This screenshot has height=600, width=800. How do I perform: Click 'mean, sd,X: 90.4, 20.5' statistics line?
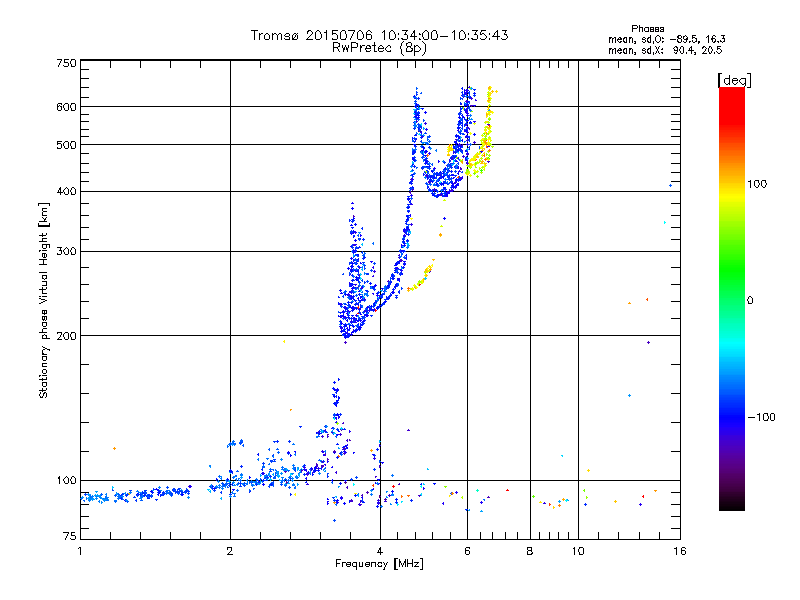665,50
